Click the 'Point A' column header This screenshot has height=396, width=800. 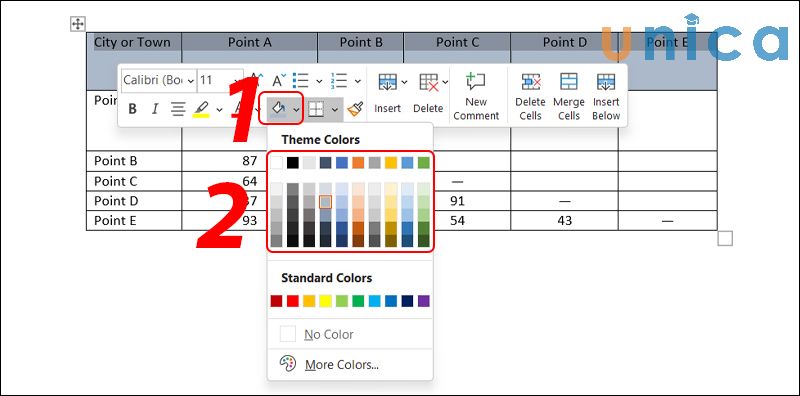pyautogui.click(x=249, y=42)
